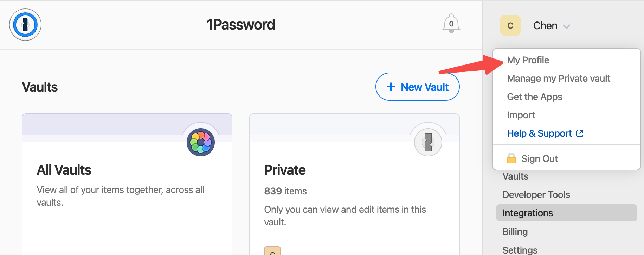Choose Get the Apps menu entry
This screenshot has width=644, height=255.
[x=535, y=97]
